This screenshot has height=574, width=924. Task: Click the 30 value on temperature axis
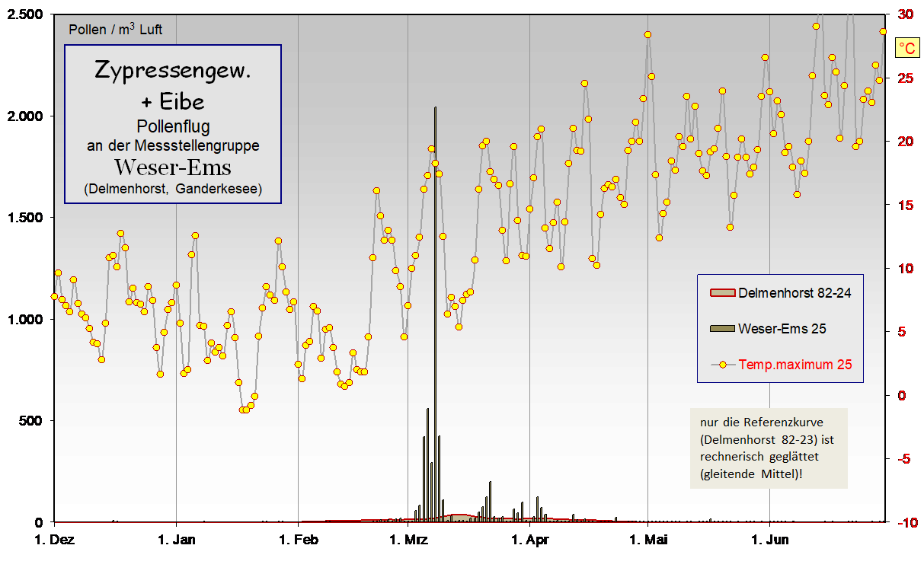pyautogui.click(x=906, y=14)
